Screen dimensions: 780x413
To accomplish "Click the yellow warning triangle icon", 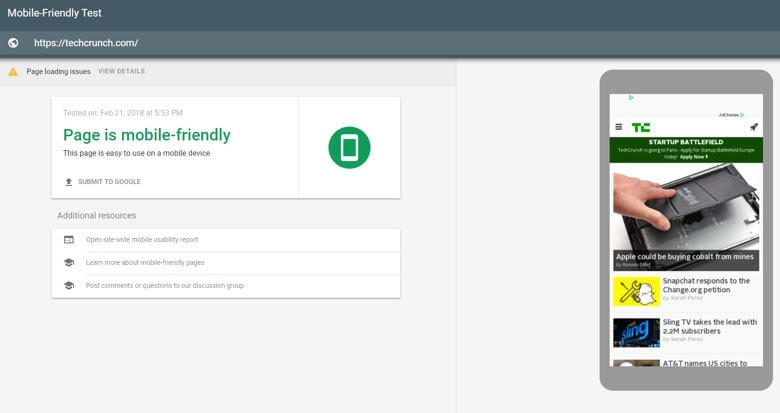I will (x=13, y=72).
